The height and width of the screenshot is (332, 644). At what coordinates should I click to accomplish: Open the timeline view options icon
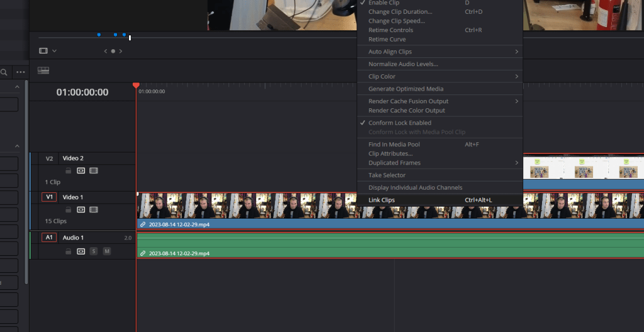43,71
